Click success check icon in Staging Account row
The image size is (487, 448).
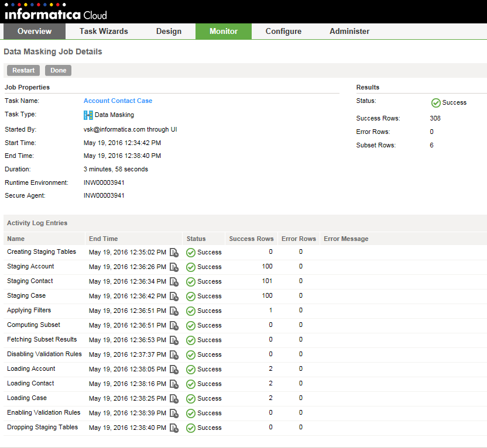pos(191,267)
